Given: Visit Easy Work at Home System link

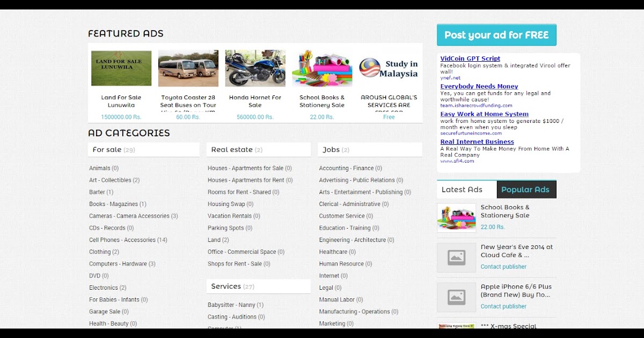Looking at the screenshot, I should (485, 114).
